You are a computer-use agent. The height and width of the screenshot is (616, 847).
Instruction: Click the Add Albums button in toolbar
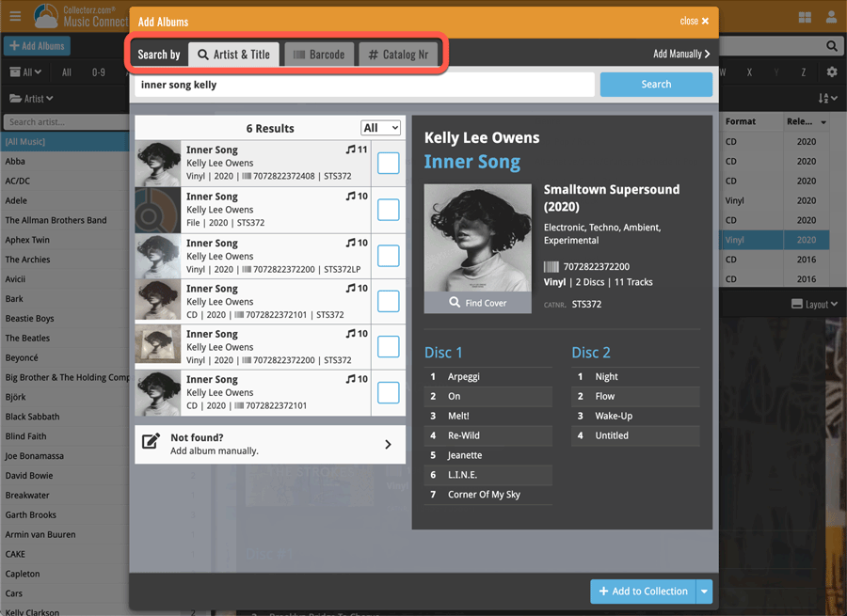point(37,46)
